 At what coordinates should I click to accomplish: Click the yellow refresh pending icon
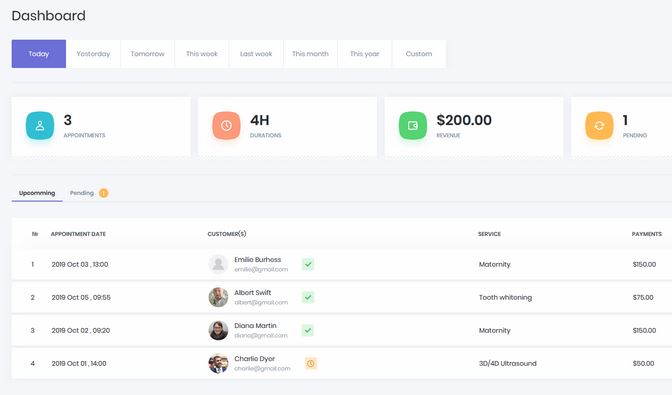(x=599, y=126)
